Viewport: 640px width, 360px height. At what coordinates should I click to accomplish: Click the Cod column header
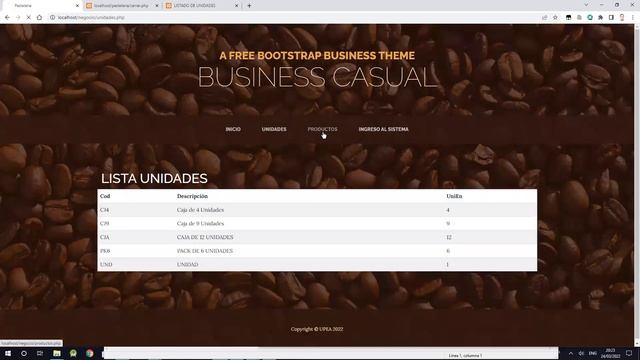pos(105,196)
